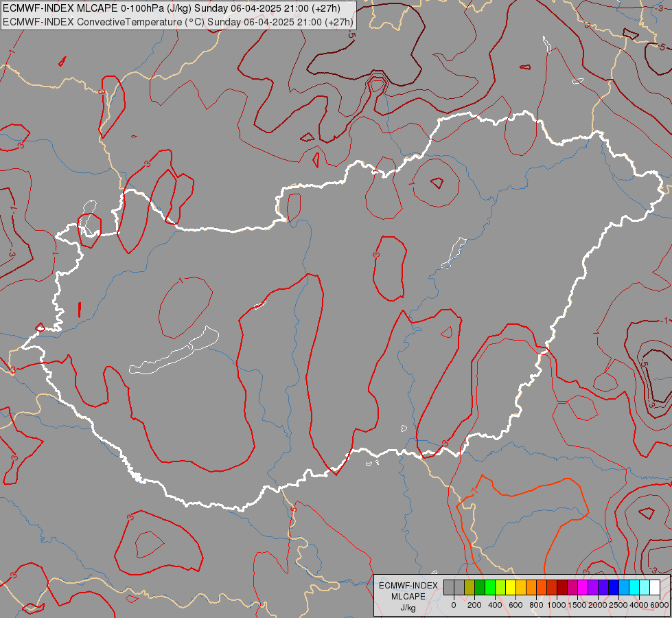The image size is (672, 618).
Task: Click the '4000' legend value
Action: point(639,605)
